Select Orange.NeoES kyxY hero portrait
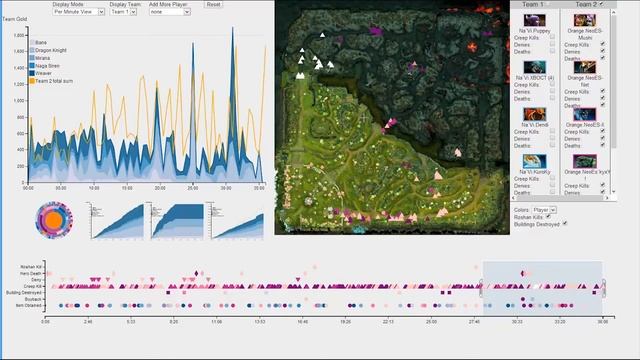 click(x=584, y=161)
